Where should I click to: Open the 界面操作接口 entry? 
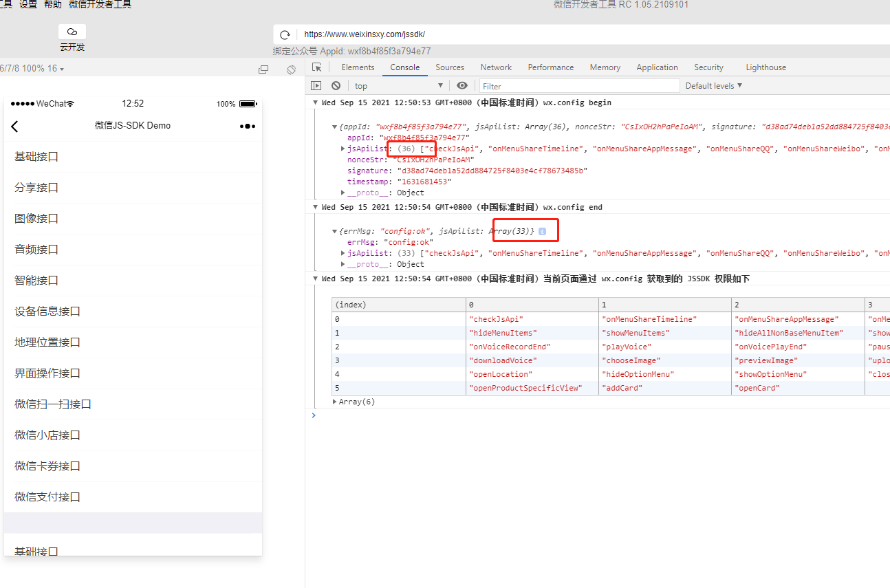tap(133, 373)
